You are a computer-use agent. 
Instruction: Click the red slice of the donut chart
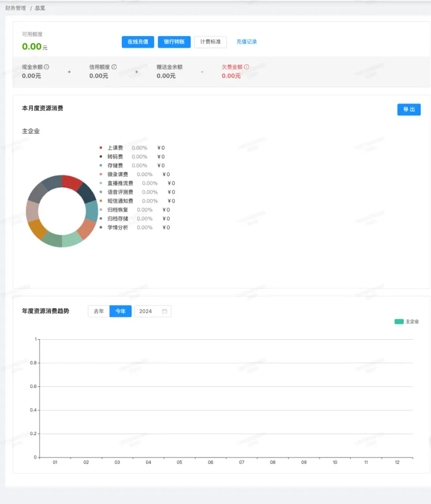pos(72,182)
